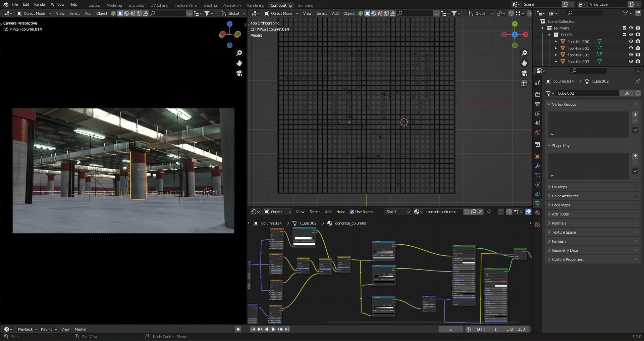Screen dimensions: 644x341
Task: Jump to last frame endpoint
Action: point(287,329)
